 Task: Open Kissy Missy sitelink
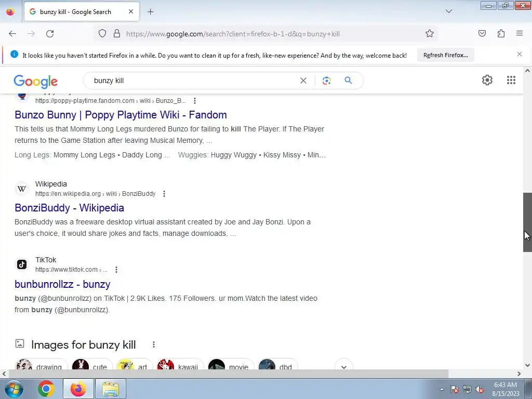pyautogui.click(x=282, y=155)
